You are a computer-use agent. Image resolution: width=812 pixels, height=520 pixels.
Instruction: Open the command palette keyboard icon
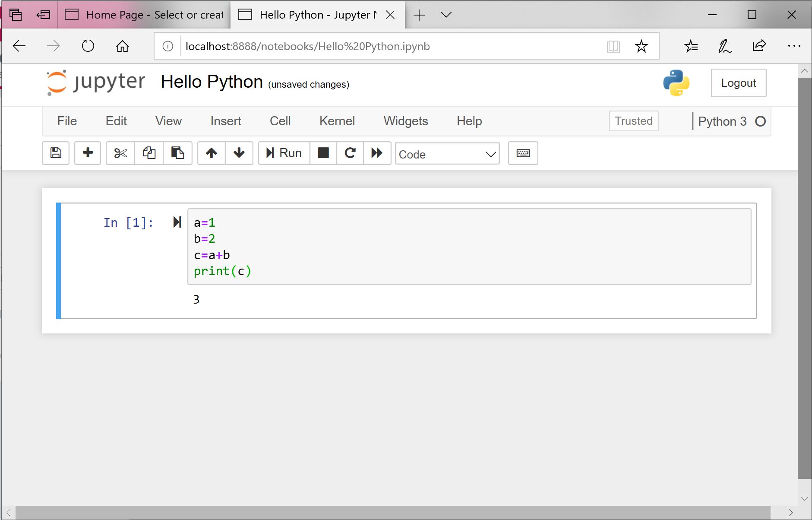pos(523,153)
